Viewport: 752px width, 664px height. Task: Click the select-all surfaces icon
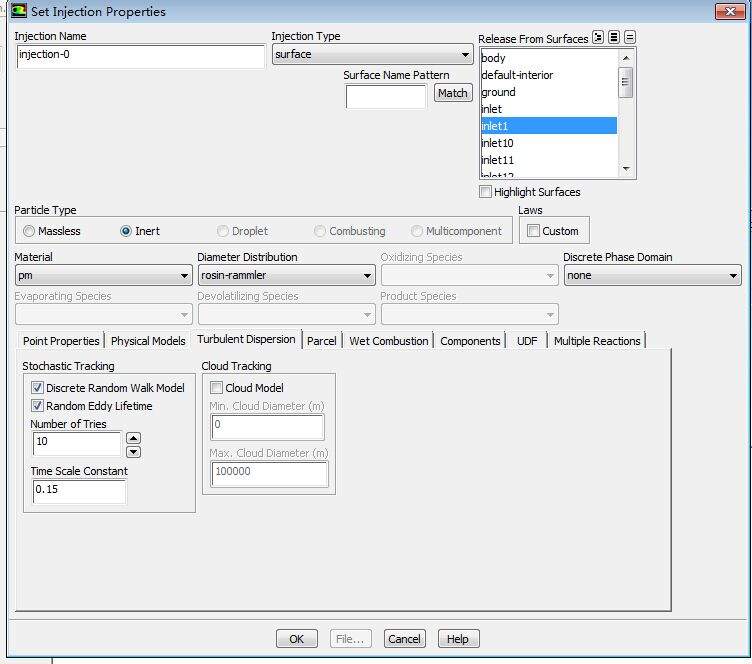click(614, 37)
